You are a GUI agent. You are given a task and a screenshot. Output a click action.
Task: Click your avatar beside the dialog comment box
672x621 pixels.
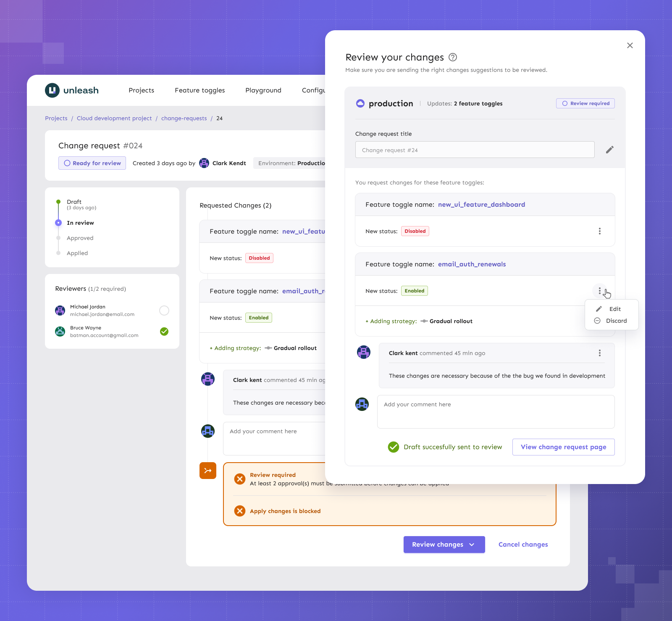coord(362,404)
